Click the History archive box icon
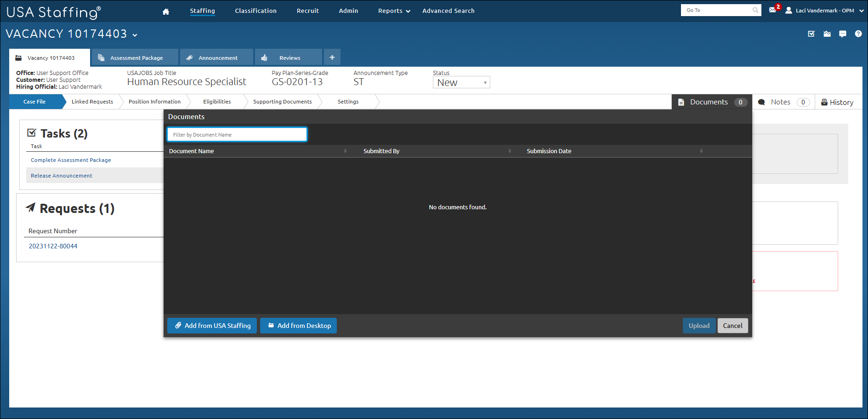 tap(824, 102)
